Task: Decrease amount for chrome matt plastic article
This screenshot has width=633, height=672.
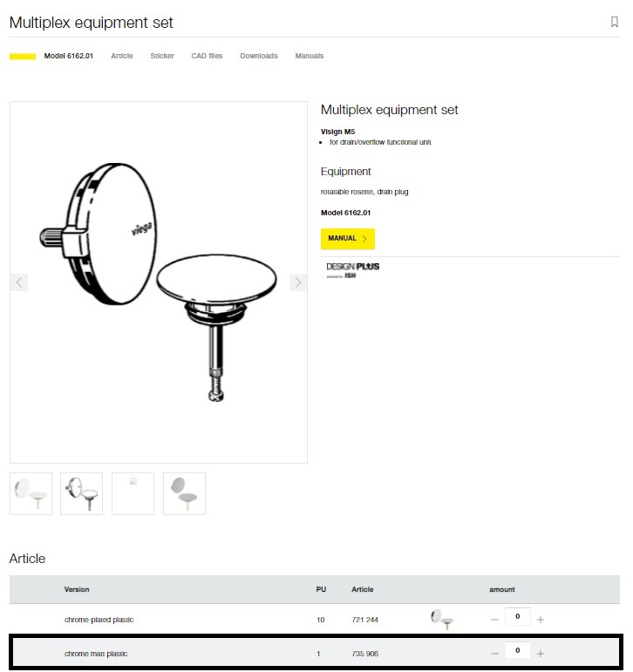Action: (494, 654)
